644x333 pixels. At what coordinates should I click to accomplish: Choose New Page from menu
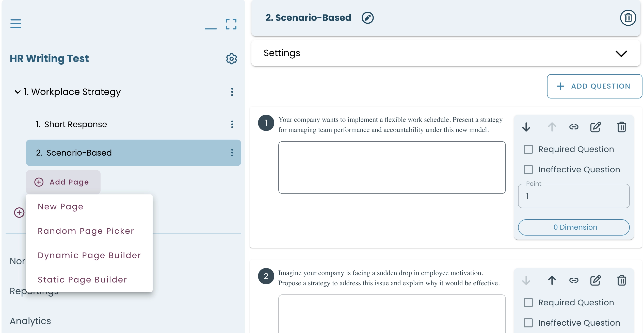tap(89, 207)
